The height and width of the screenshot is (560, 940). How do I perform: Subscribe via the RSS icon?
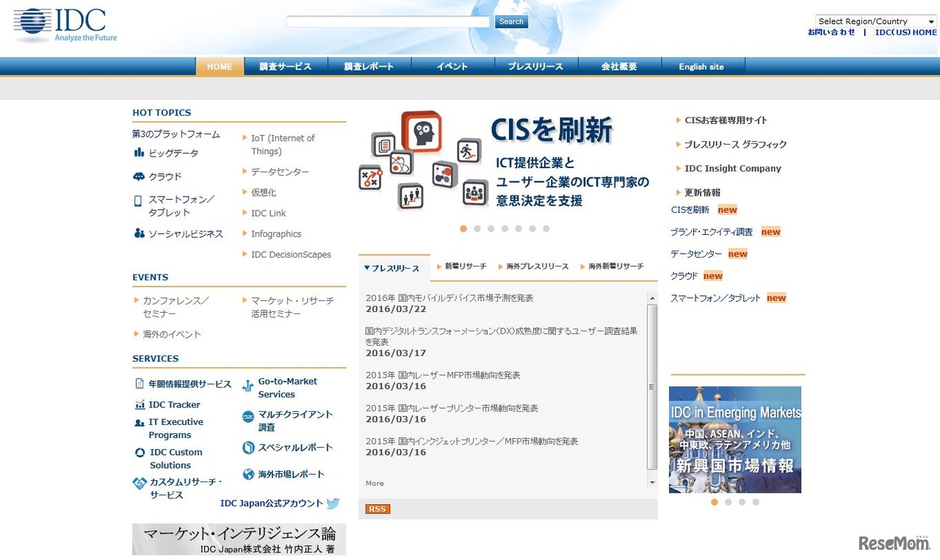coord(377,509)
